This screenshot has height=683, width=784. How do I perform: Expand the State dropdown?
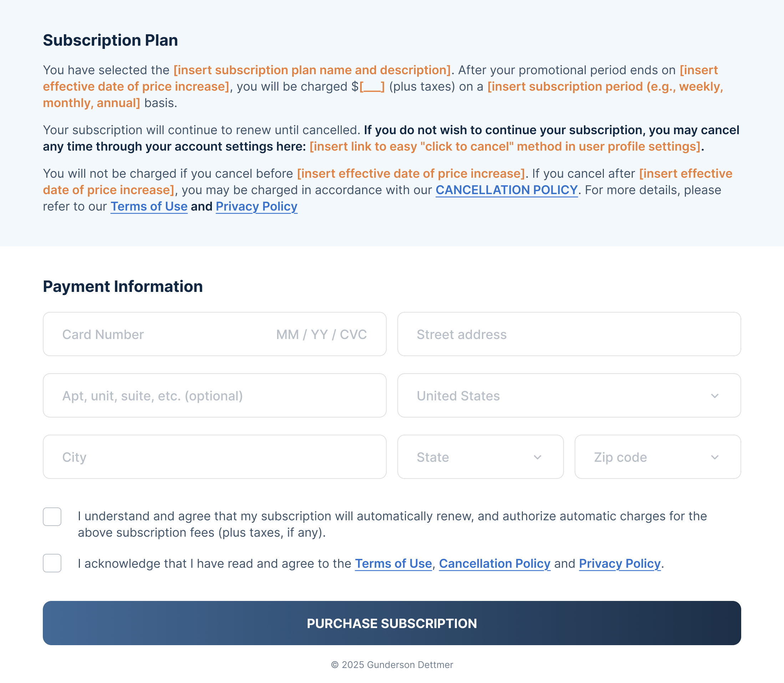click(x=480, y=457)
